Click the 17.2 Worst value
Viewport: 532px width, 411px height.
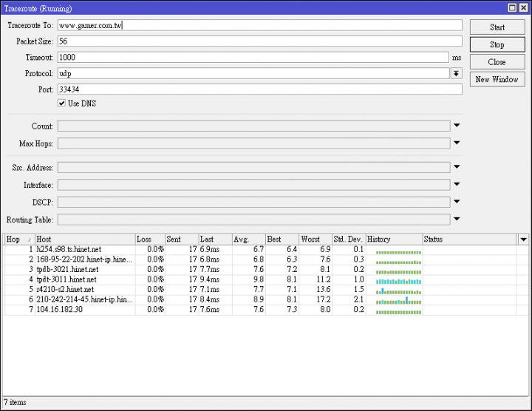[324, 299]
